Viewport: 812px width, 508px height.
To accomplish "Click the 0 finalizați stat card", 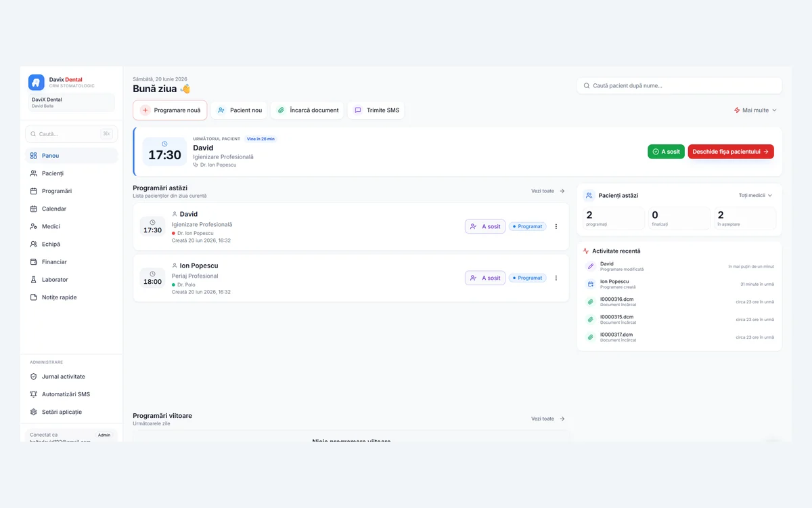I will (679, 218).
